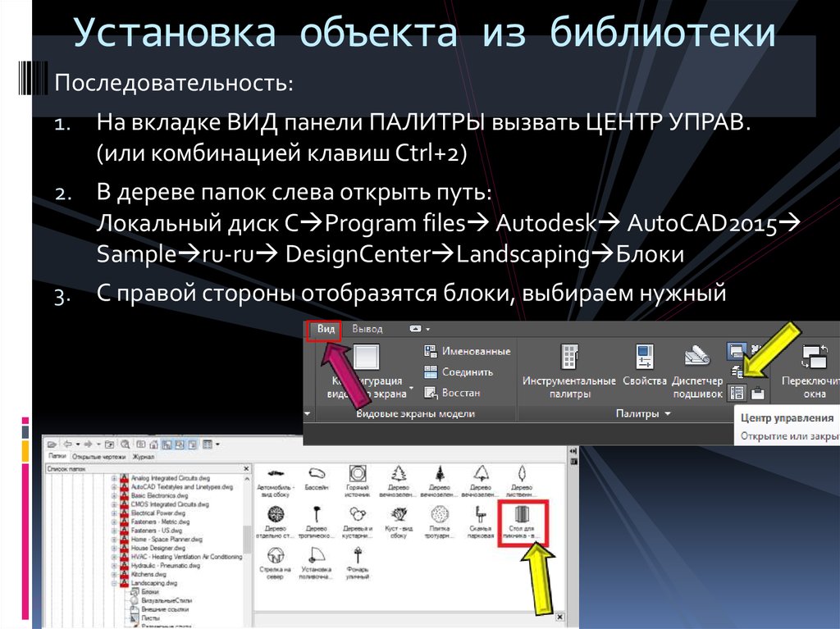This screenshot has width=840, height=629.
Task: Click Home icon in DesignCenter toolbar
Action: click(x=153, y=444)
